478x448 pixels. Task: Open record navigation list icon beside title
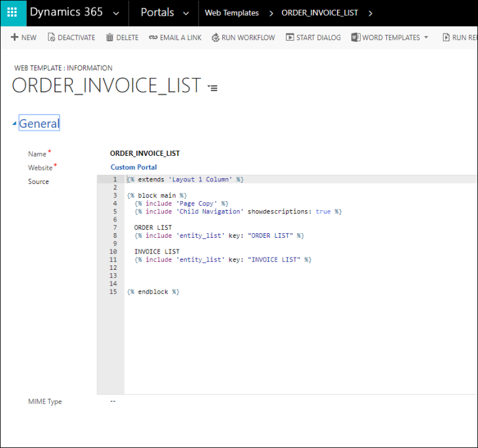point(212,88)
